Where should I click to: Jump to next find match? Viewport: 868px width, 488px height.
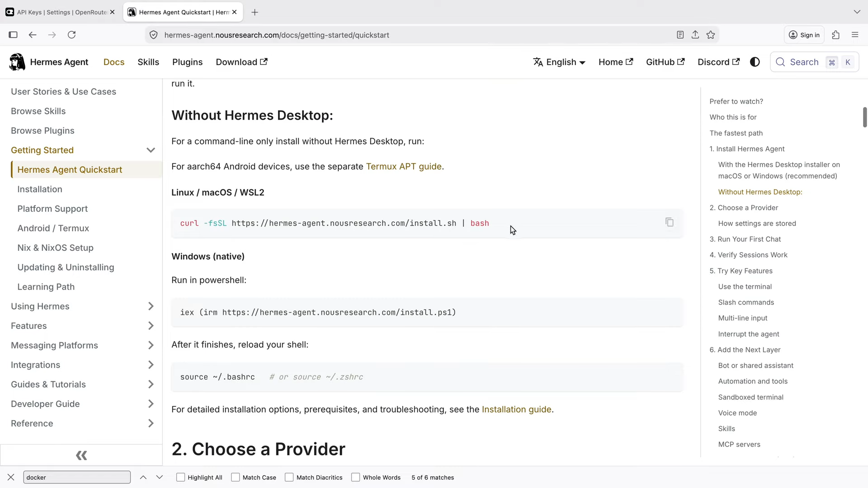click(159, 477)
